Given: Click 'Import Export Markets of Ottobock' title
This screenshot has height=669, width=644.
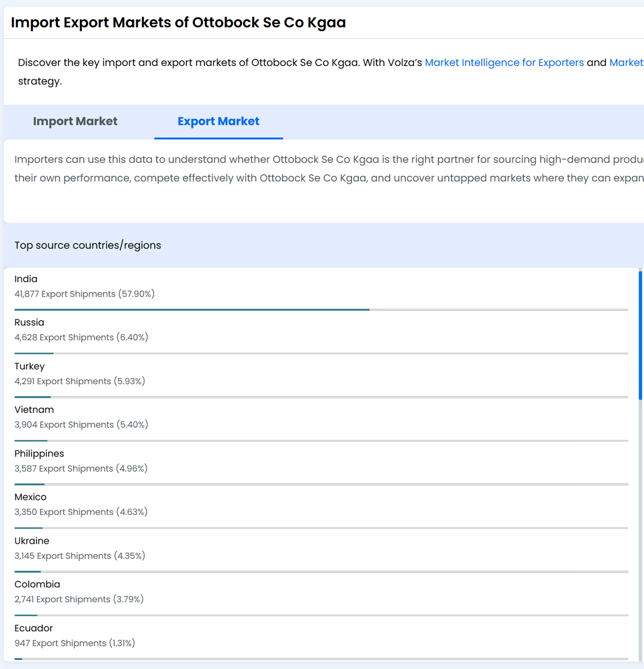Looking at the screenshot, I should 178,23.
